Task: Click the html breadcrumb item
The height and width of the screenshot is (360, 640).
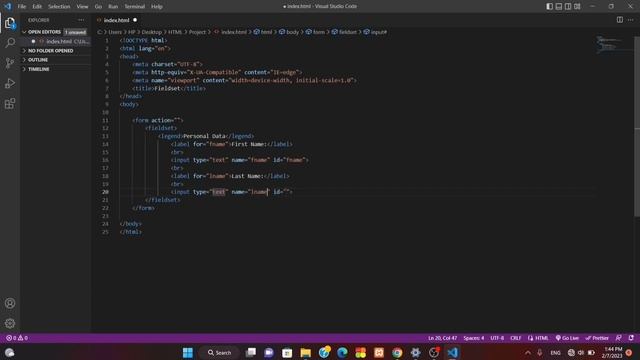Action: click(x=263, y=32)
